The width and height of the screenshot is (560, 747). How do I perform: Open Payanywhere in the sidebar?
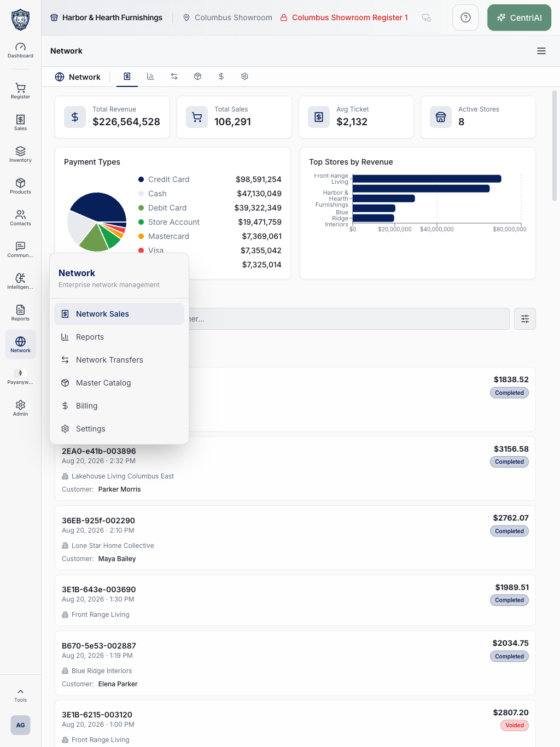tap(20, 376)
